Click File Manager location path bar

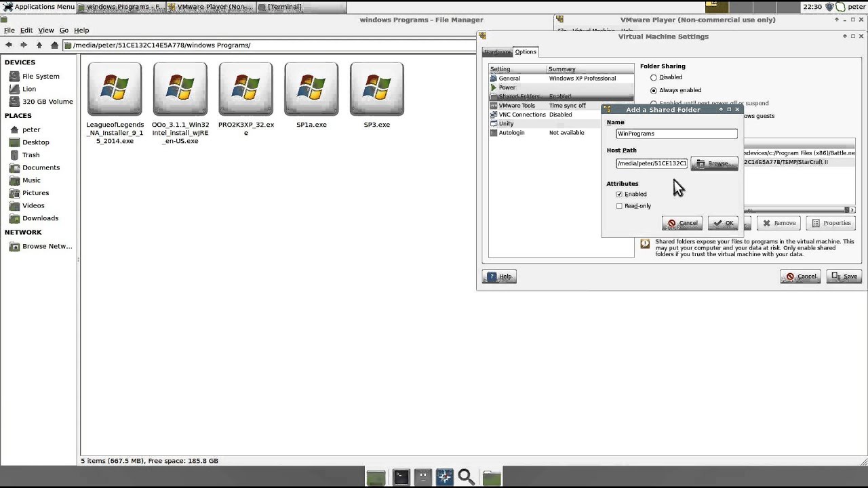tap(270, 45)
